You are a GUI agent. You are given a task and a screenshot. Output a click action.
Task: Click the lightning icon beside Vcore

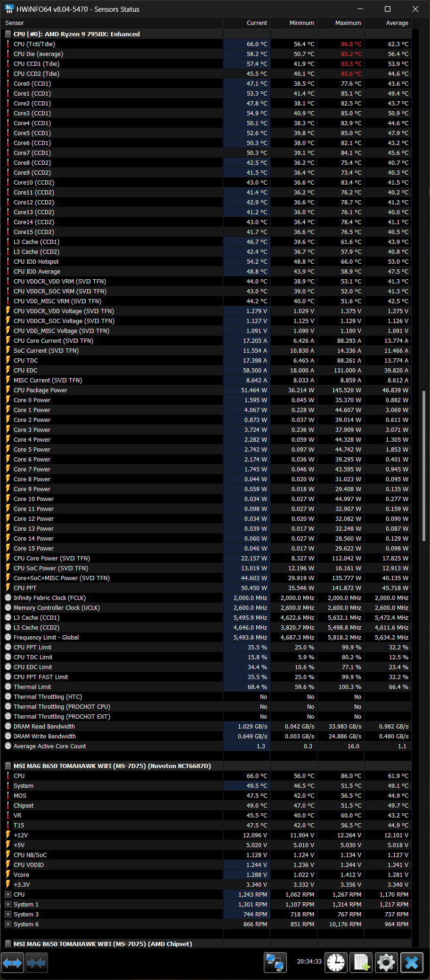(8, 875)
